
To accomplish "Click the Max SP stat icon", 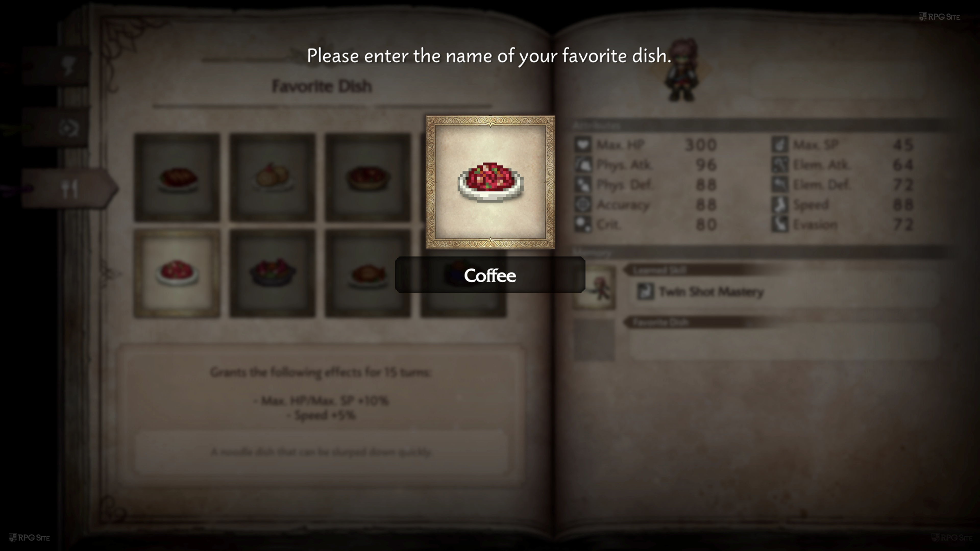I will 780,144.
